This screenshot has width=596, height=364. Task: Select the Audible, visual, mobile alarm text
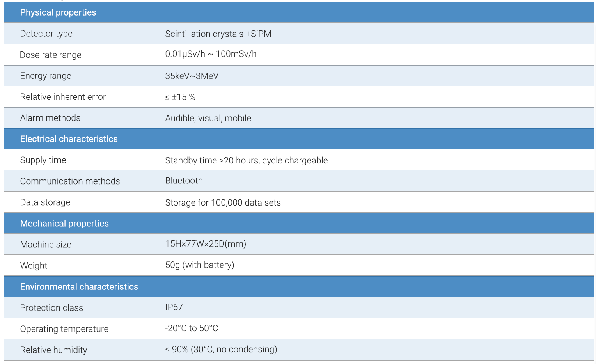[x=208, y=118]
